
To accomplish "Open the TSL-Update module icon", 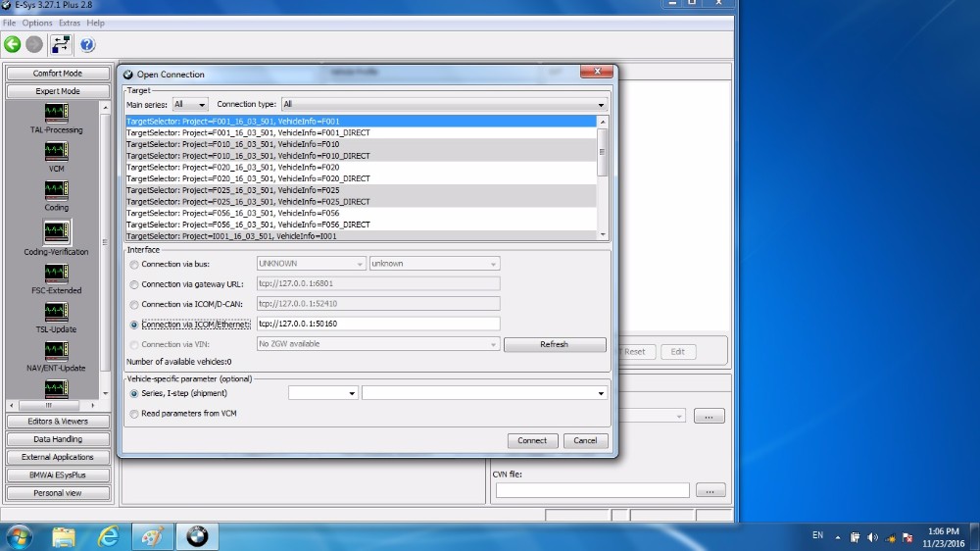I will 57,311.
